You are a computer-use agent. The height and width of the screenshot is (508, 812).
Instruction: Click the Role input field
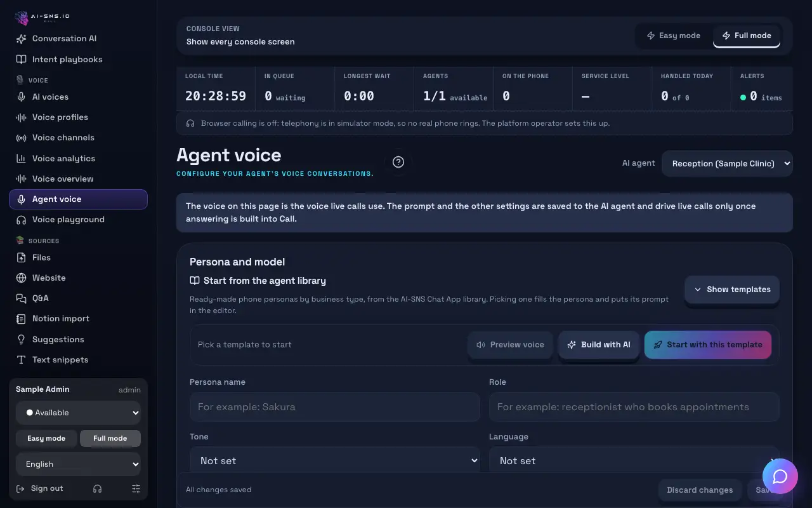point(634,407)
